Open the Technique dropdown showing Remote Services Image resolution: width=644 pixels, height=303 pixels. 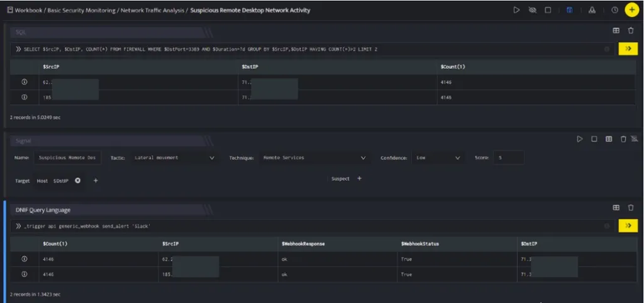314,157
